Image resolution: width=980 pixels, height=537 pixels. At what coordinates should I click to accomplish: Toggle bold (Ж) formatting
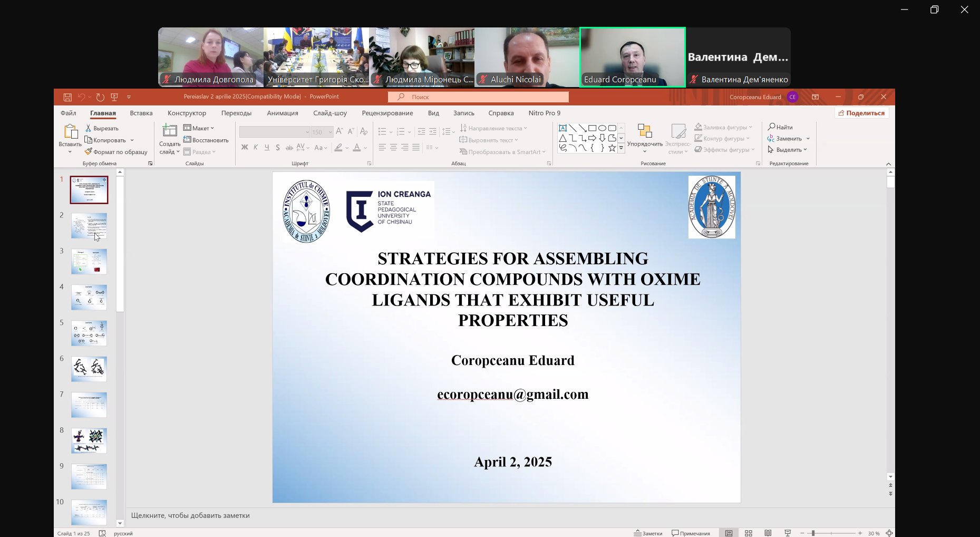click(245, 148)
